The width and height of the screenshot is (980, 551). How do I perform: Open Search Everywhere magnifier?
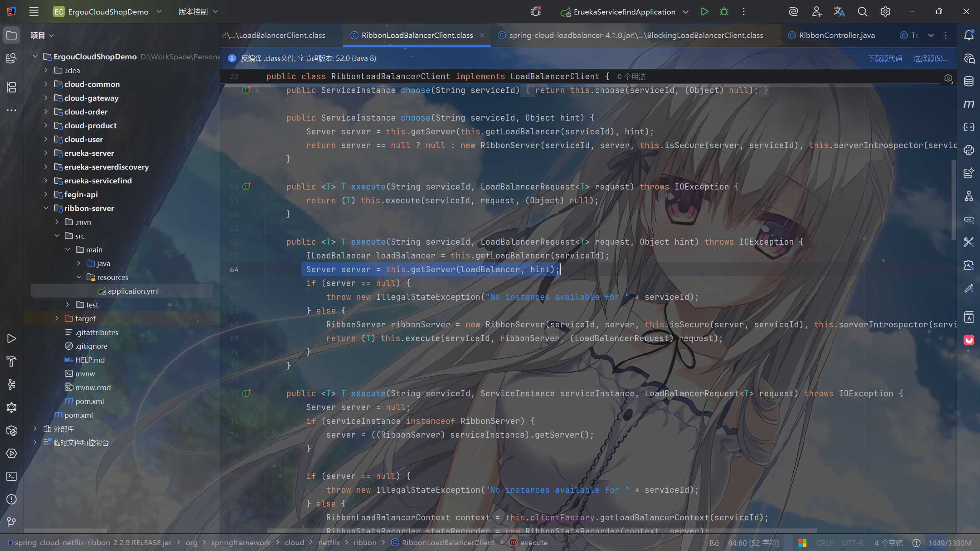(862, 11)
